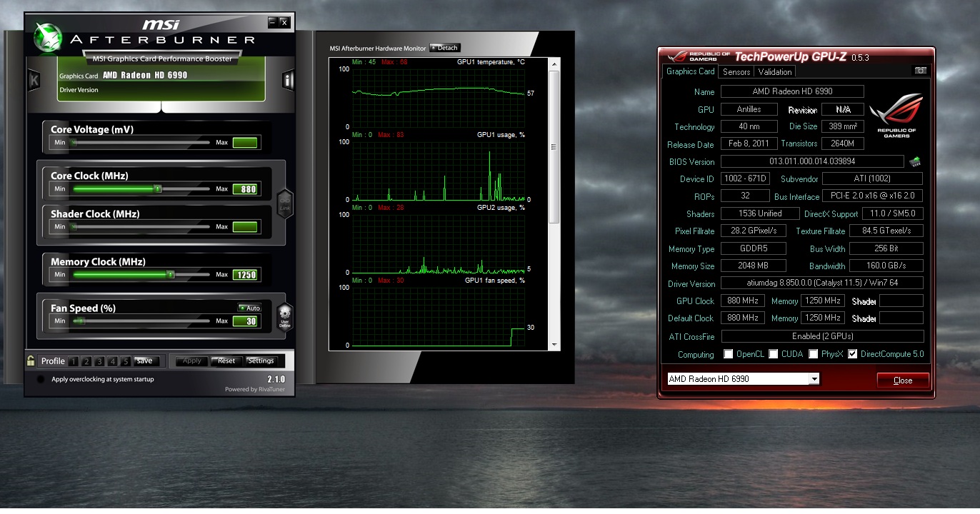Open Kombustor via the K side button
Image resolution: width=980 pixels, height=514 pixels.
34,81
